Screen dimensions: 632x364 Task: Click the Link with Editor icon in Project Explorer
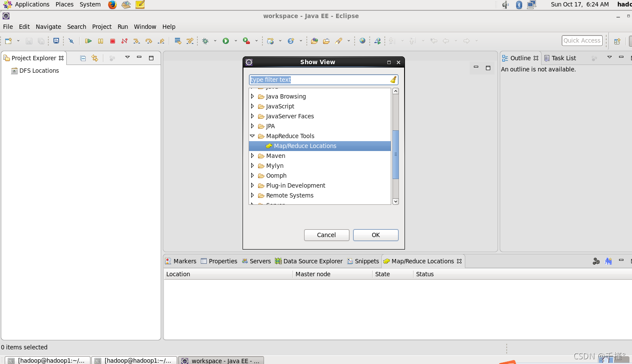click(x=94, y=58)
